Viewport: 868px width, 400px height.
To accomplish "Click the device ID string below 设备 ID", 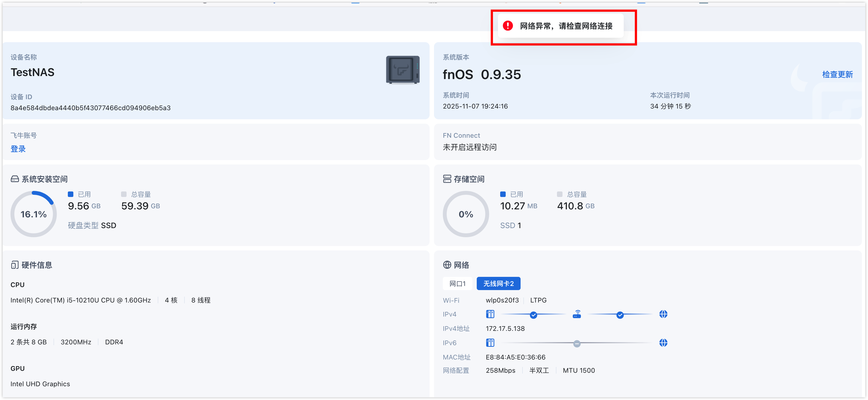I will [x=90, y=108].
